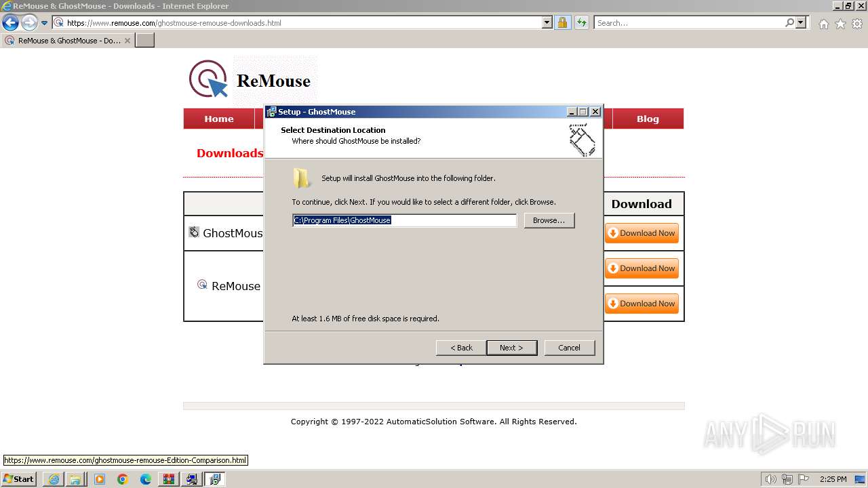Open network tray icon
Image resolution: width=868 pixels, height=488 pixels.
[x=787, y=479]
